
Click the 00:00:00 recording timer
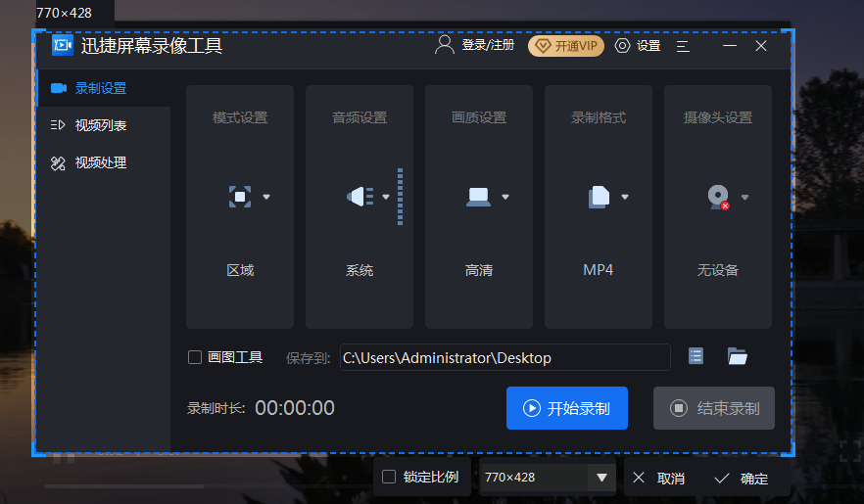(x=295, y=408)
